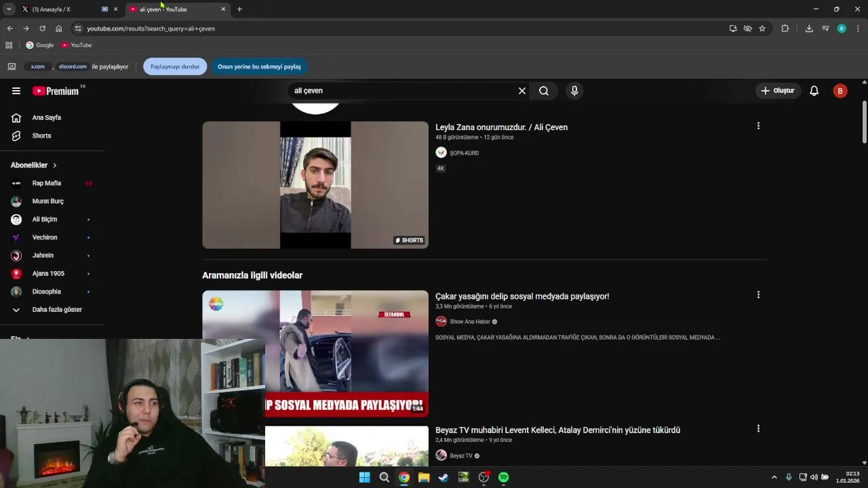Open a new Chrome tab
Viewport: 868px width, 488px height.
click(x=239, y=9)
